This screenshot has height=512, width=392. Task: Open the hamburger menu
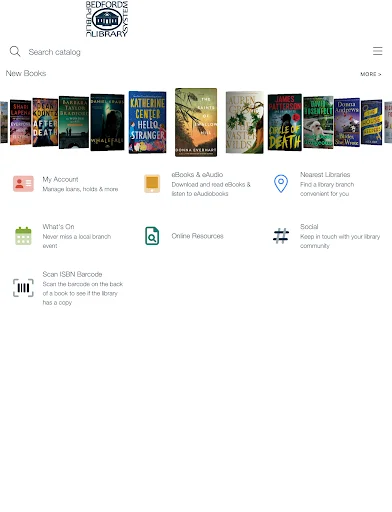point(377,51)
